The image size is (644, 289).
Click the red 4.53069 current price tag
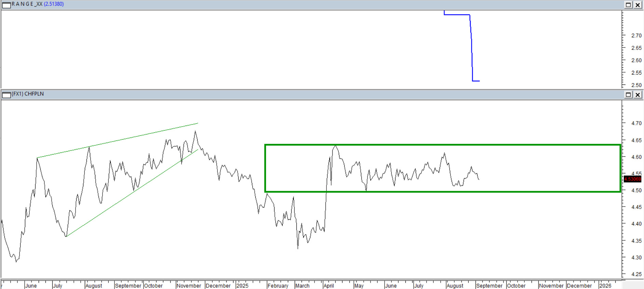632,179
